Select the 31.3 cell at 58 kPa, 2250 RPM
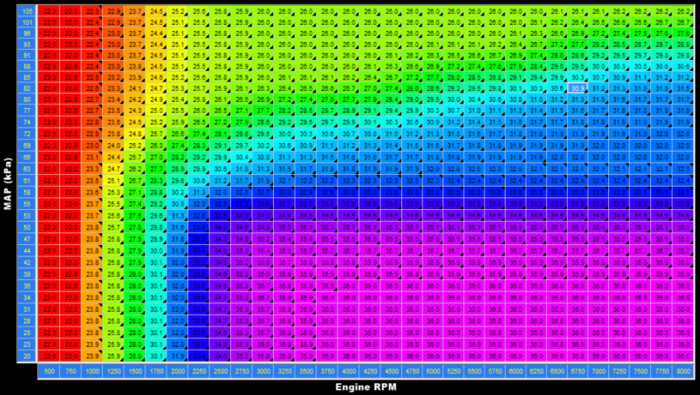700x395 pixels. coord(198,192)
